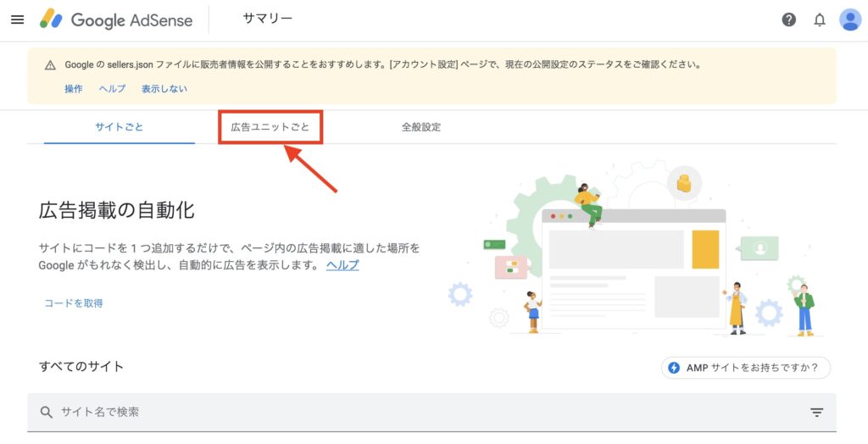Click the 操作 link in the banner

[x=74, y=89]
